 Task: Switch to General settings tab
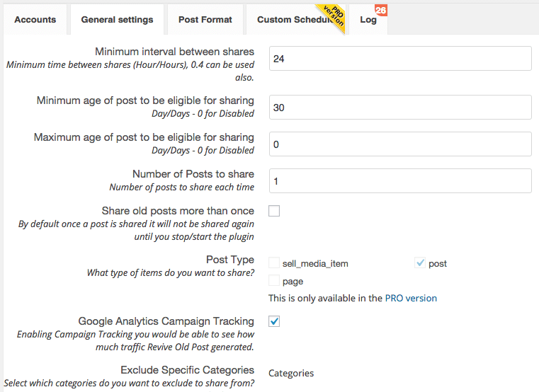pyautogui.click(x=117, y=20)
